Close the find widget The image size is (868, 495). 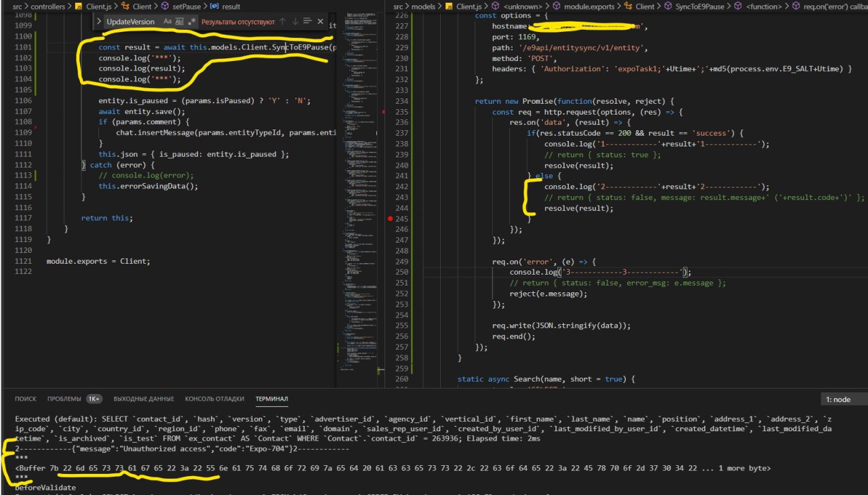[320, 22]
